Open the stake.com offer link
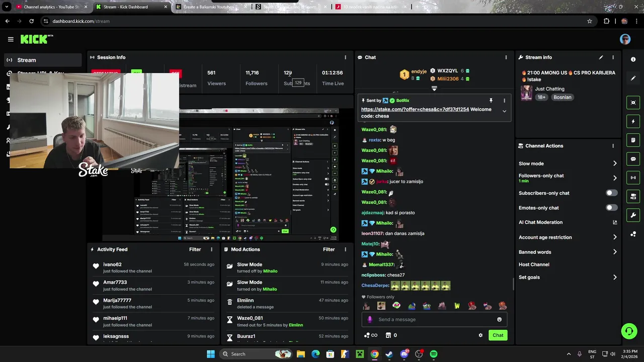The image size is (644, 362). point(415,110)
